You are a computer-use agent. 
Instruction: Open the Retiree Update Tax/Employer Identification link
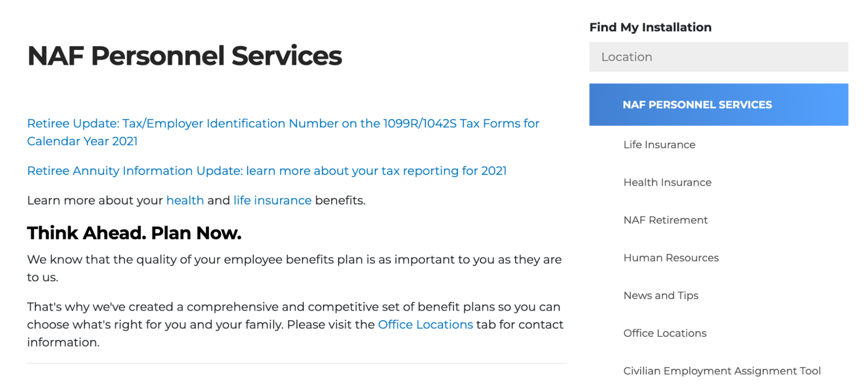click(x=283, y=124)
